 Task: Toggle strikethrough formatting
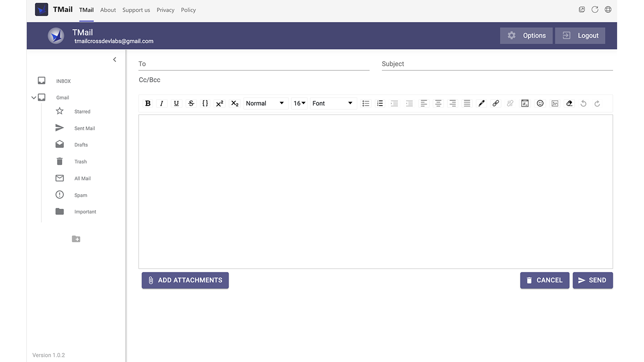pyautogui.click(x=191, y=103)
